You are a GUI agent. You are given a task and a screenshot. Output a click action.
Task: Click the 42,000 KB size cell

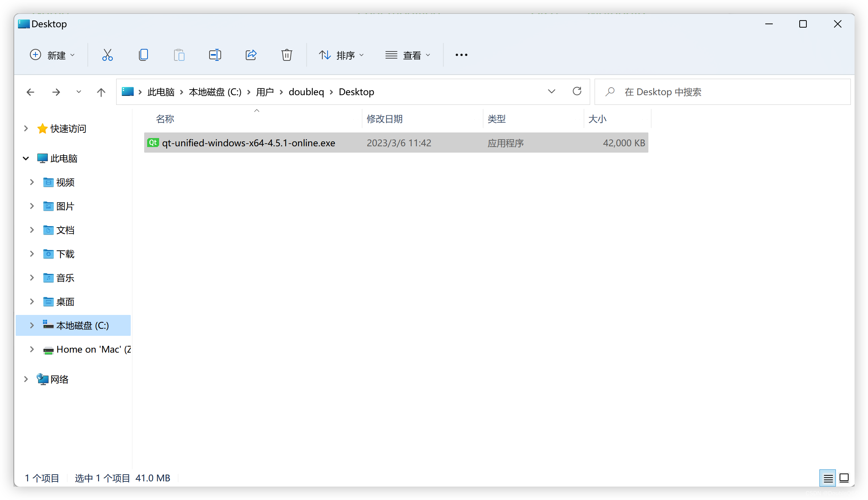[624, 143]
